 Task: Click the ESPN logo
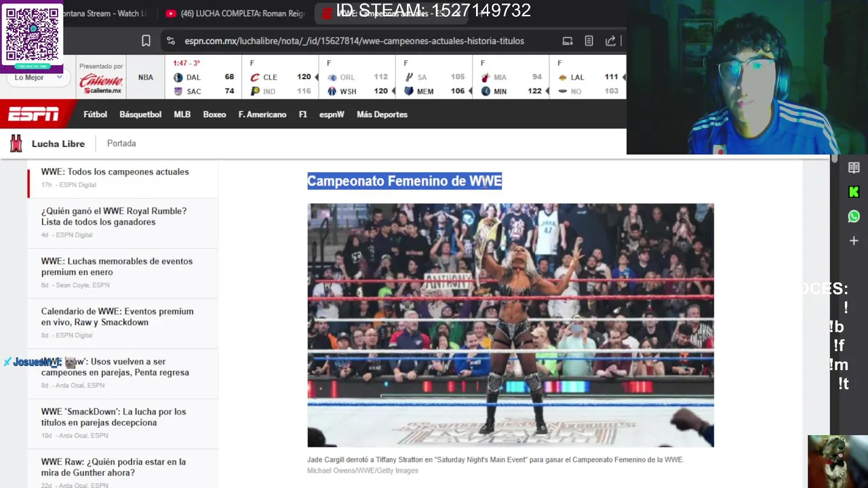(x=33, y=114)
